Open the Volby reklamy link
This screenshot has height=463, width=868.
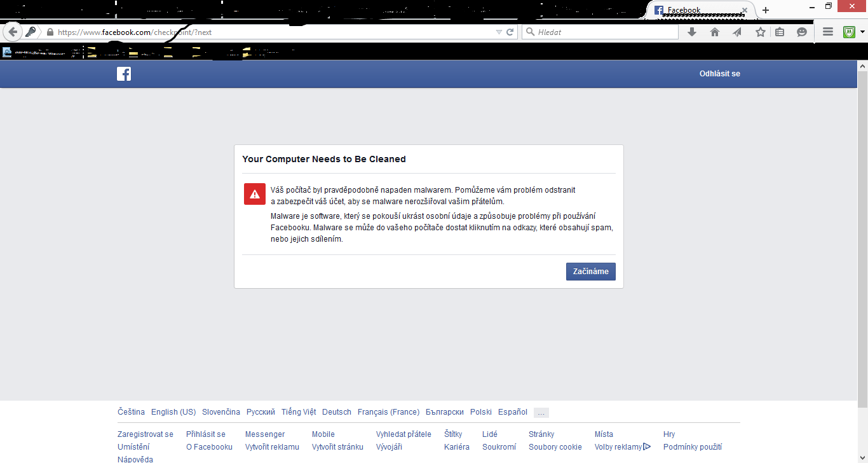[x=618, y=447]
